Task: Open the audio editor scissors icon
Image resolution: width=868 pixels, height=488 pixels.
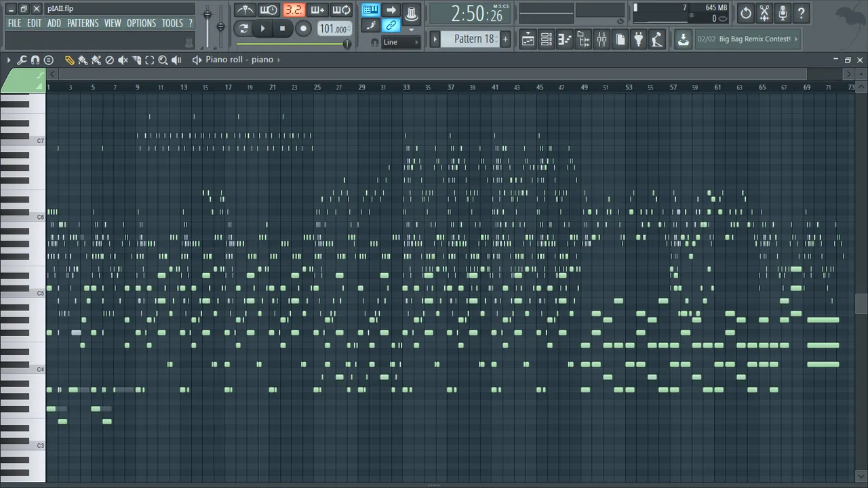Action: [x=764, y=12]
